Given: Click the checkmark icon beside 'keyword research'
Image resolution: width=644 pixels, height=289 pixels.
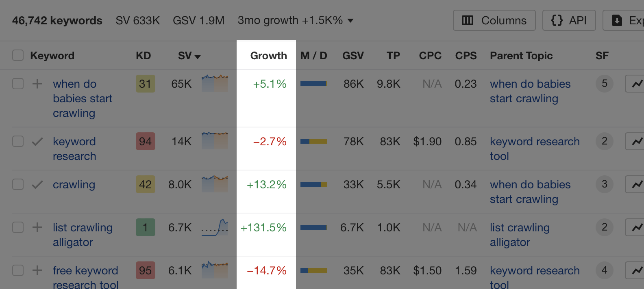Looking at the screenshot, I should 37,142.
